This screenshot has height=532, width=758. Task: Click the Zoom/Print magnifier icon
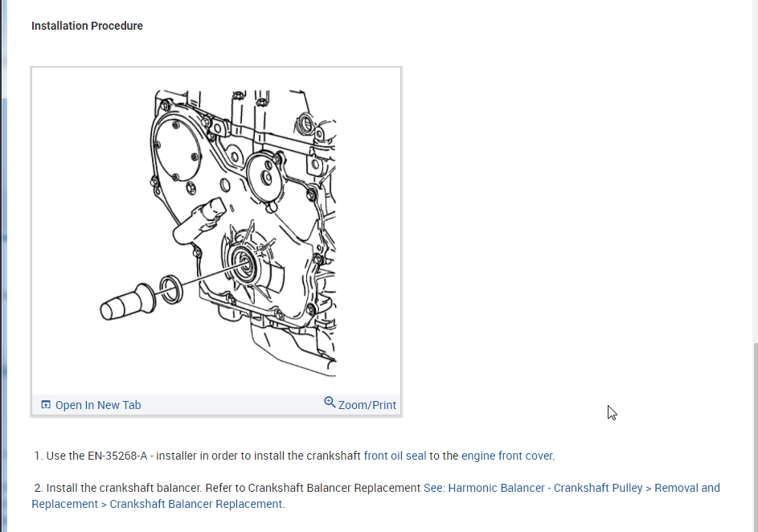[x=330, y=402]
